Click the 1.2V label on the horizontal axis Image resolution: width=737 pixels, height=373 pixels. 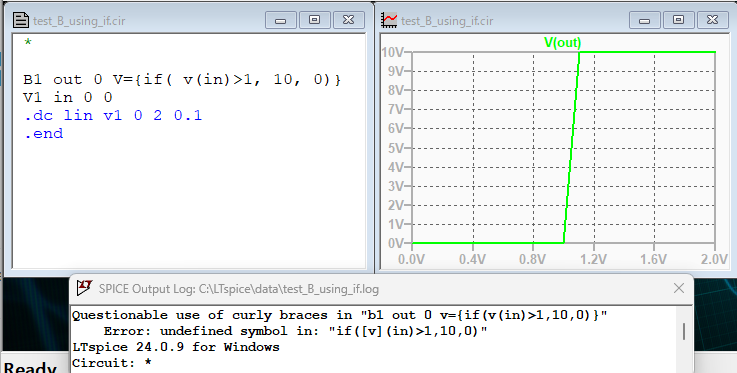[x=593, y=259]
